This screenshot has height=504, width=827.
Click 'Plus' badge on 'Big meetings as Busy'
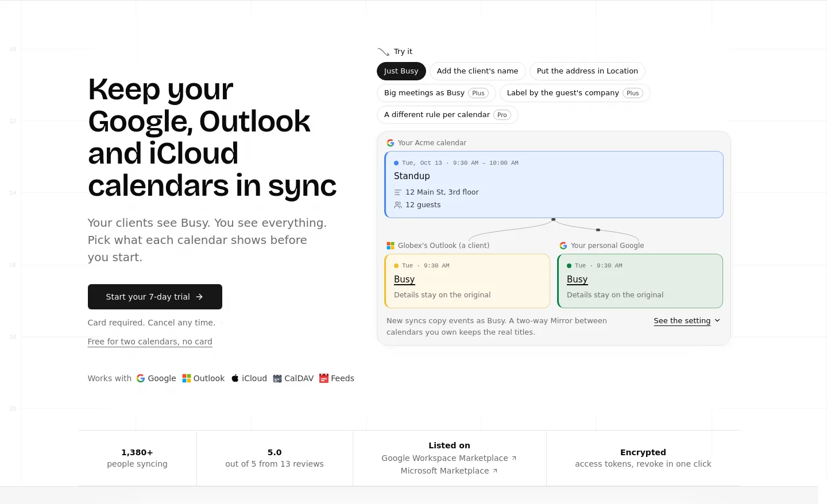pyautogui.click(x=478, y=93)
